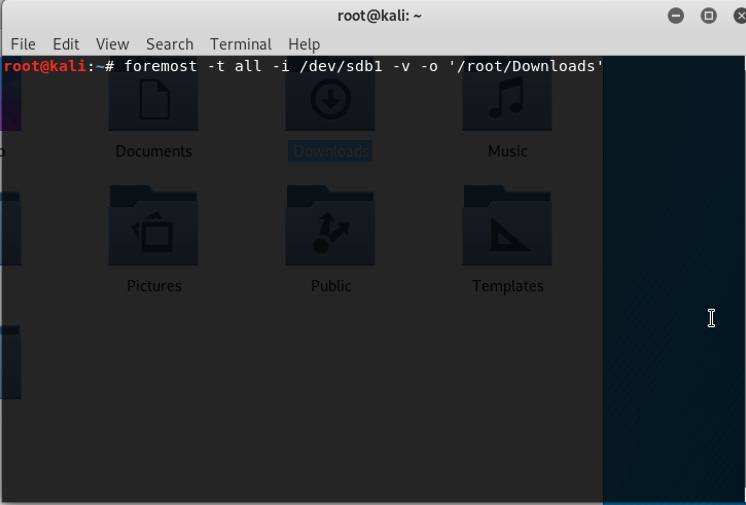
Task: Select the Public folder icon behind terminal
Action: pyautogui.click(x=330, y=225)
